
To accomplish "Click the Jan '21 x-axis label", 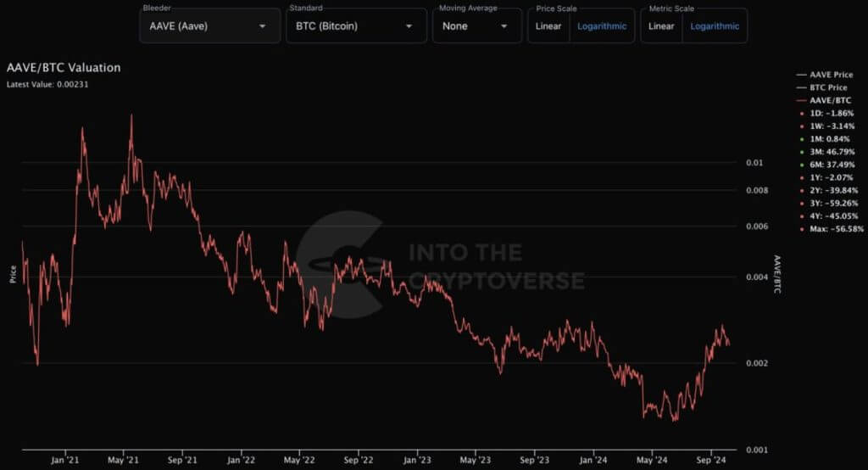I will (64, 460).
